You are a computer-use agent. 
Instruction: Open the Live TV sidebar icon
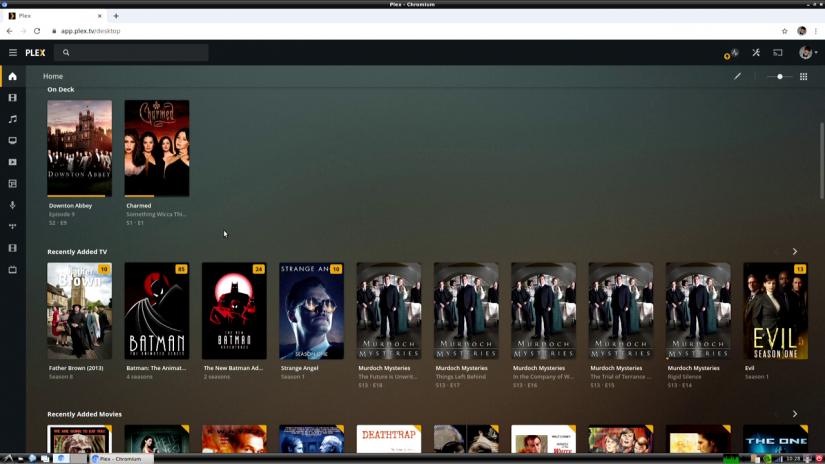pyautogui.click(x=13, y=269)
